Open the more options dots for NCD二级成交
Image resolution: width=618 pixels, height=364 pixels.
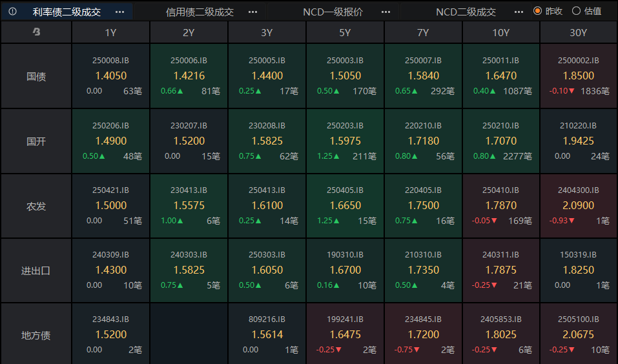tap(519, 12)
